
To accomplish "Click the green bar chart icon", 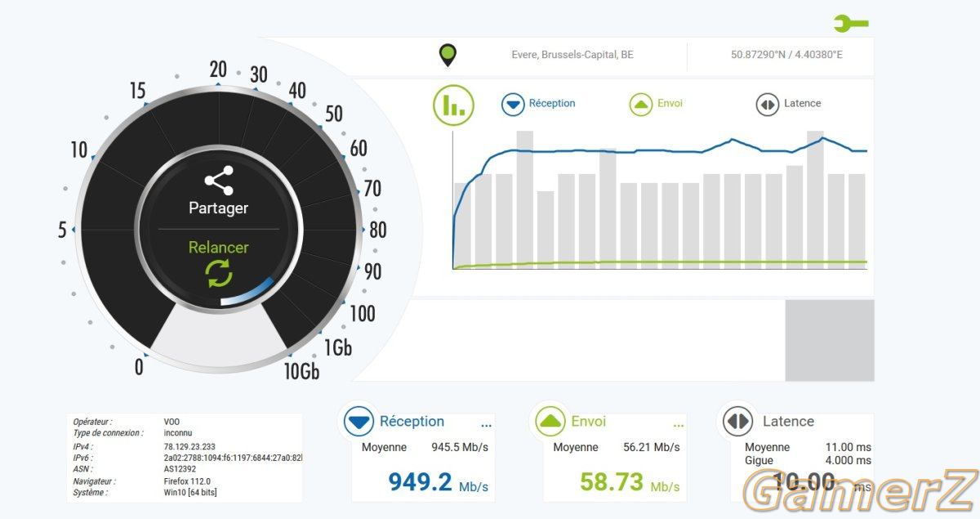I will pos(453,105).
